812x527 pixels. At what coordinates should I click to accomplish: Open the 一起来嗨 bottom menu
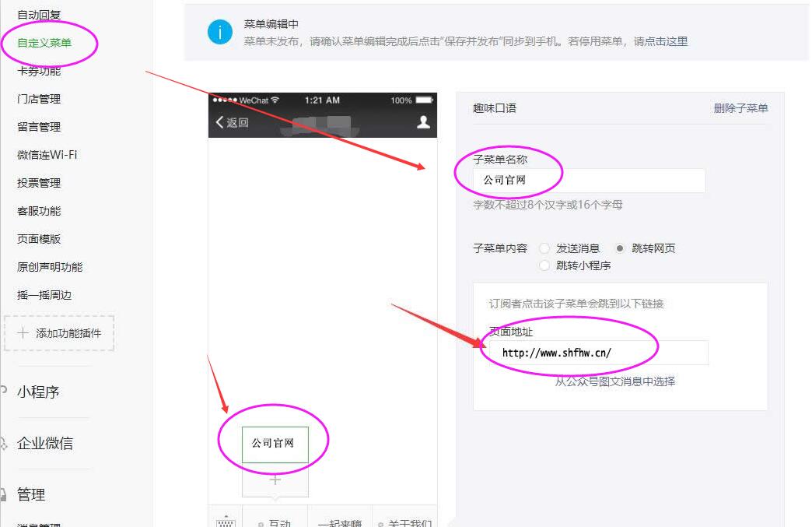click(340, 522)
